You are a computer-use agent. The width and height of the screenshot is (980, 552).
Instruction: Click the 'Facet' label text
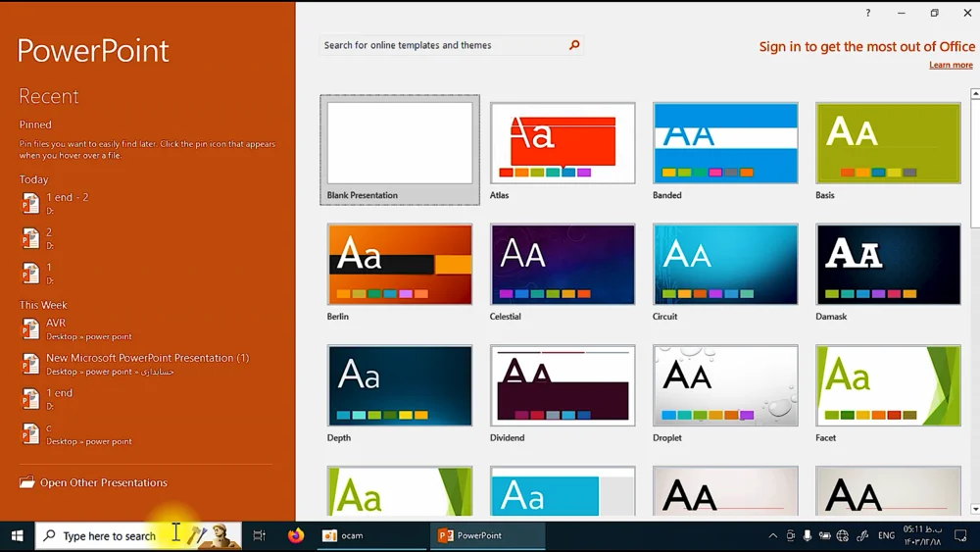(x=825, y=437)
